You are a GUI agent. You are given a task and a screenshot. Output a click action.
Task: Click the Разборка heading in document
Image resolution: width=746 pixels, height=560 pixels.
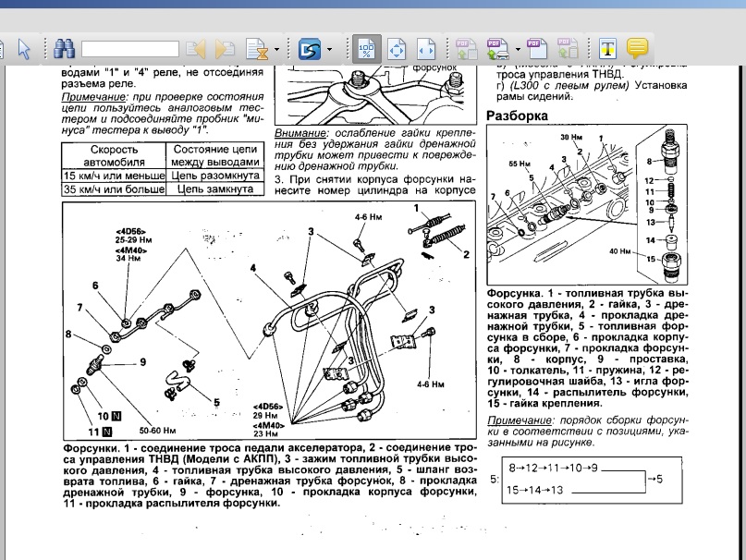point(517,116)
